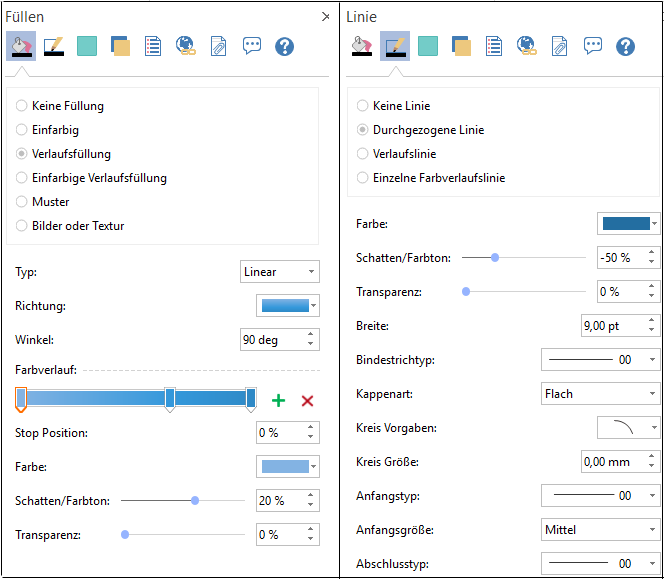Select first orange gradient stop marker
664x579 pixels.
coord(21,400)
